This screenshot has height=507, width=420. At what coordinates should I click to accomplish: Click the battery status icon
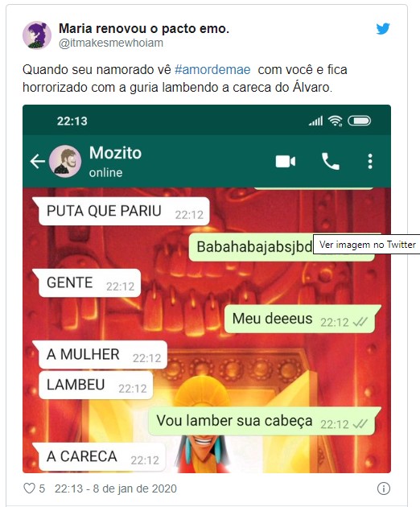[359, 121]
